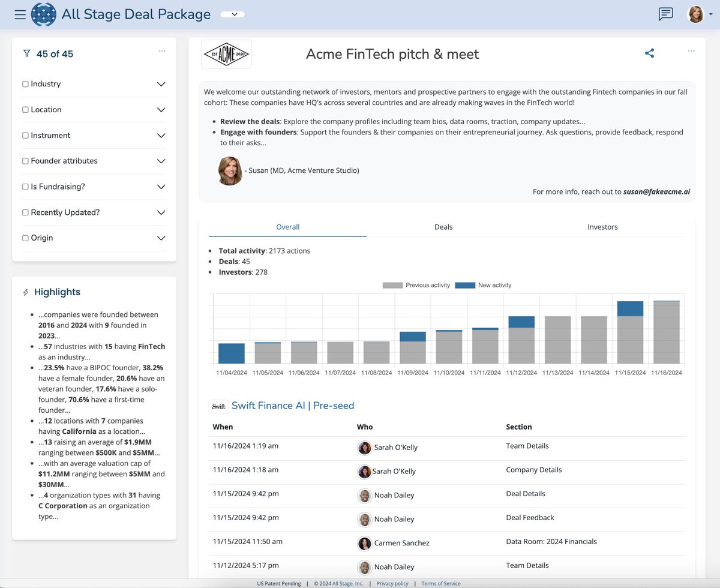
Task: Click the Who column header
Action: [x=365, y=427]
